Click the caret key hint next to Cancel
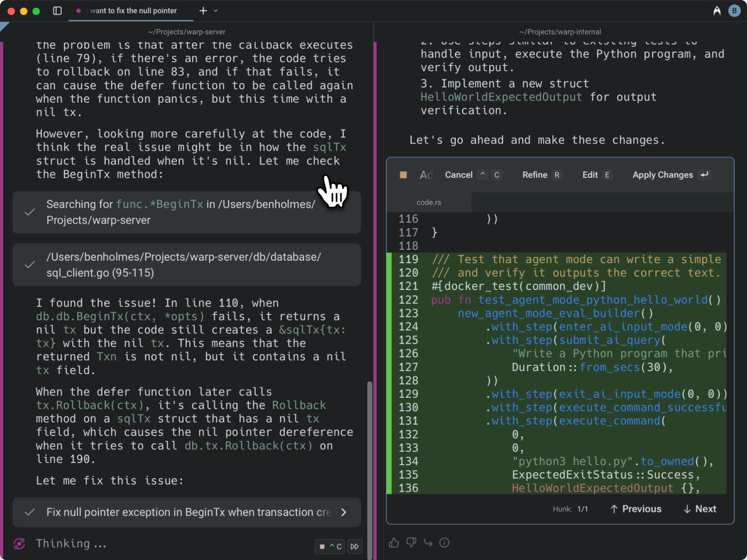The width and height of the screenshot is (747, 560). click(x=483, y=175)
